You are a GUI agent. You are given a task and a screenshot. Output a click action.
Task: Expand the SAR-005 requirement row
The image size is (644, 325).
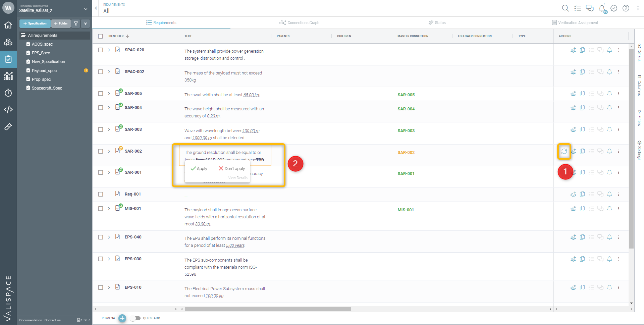coord(109,94)
